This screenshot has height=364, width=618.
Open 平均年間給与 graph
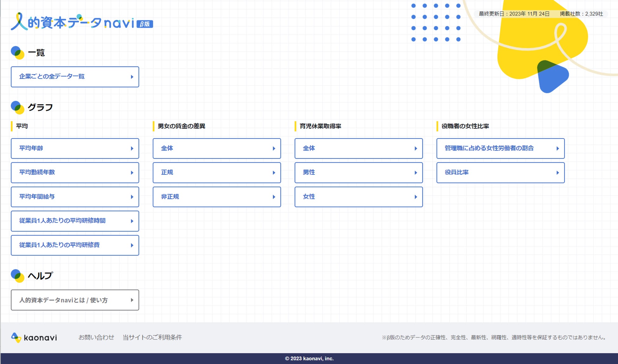coord(75,197)
